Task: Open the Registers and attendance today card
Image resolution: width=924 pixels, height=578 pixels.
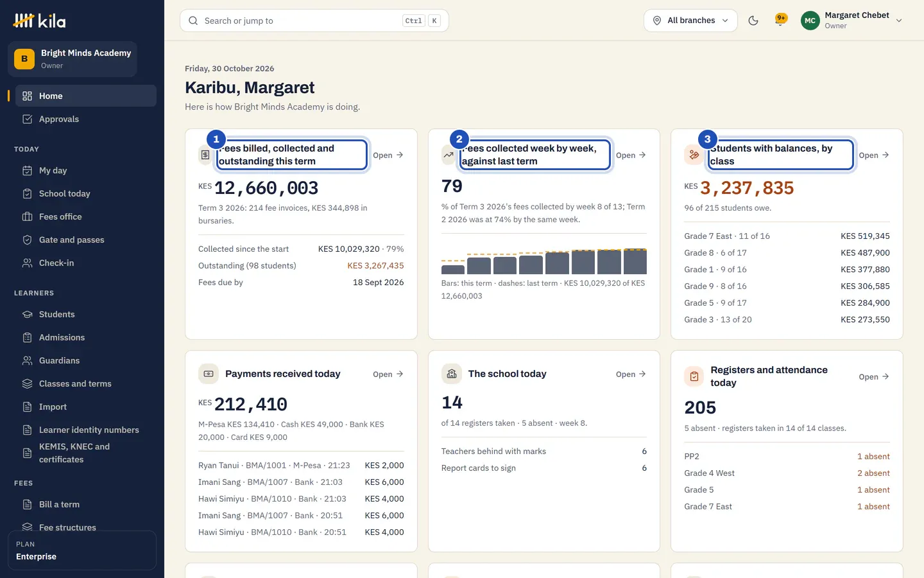Action: pyautogui.click(x=874, y=376)
